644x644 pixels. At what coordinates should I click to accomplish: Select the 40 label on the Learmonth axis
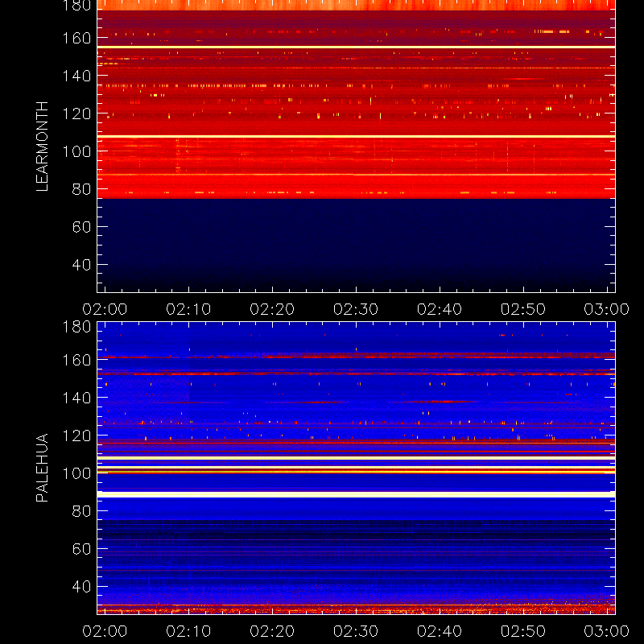point(82,265)
